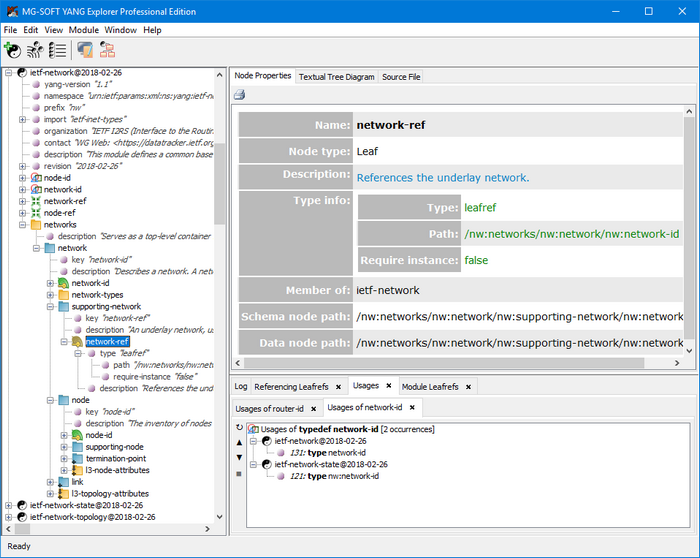Collapse the ietf-network@2018-02-26 module
700x558 pixels.
pyautogui.click(x=8, y=73)
